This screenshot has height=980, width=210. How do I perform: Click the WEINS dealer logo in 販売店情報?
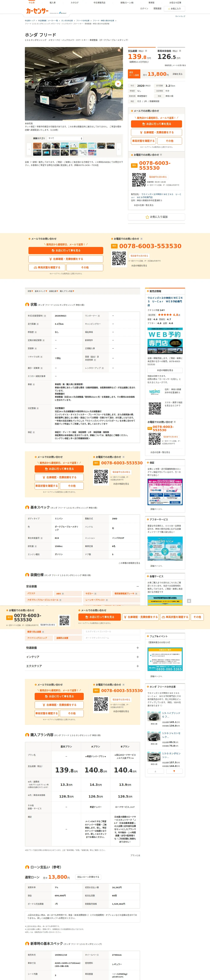[154, 392]
